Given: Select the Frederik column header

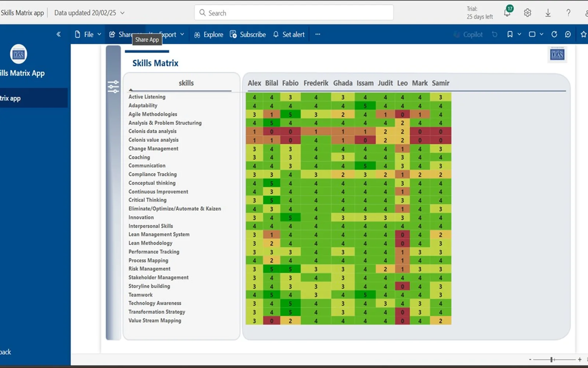Looking at the screenshot, I should 316,83.
